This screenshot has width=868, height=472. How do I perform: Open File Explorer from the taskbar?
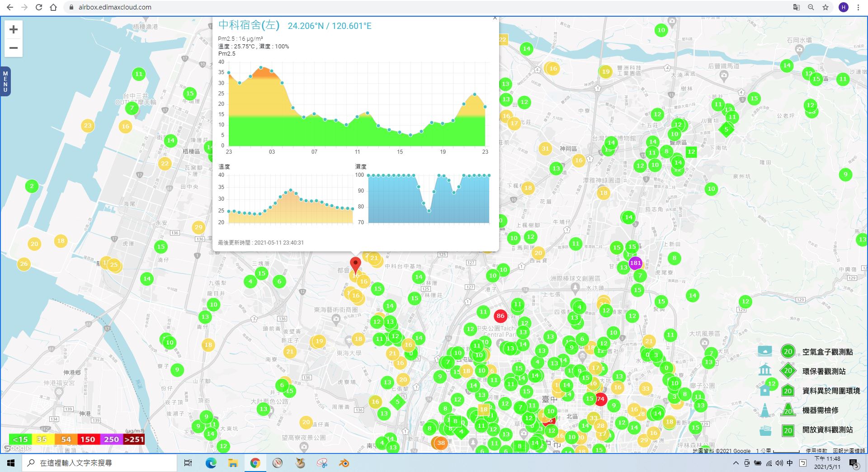point(233,463)
